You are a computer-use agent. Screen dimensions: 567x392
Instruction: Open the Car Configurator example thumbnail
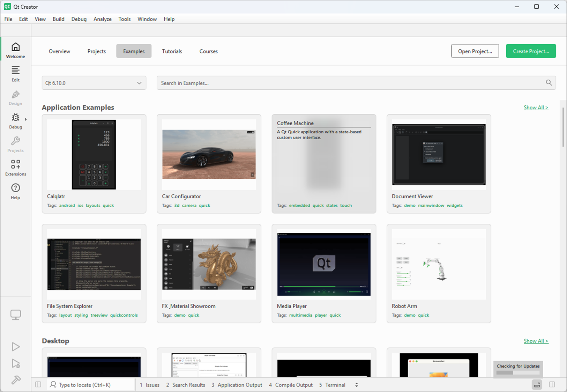point(209,155)
